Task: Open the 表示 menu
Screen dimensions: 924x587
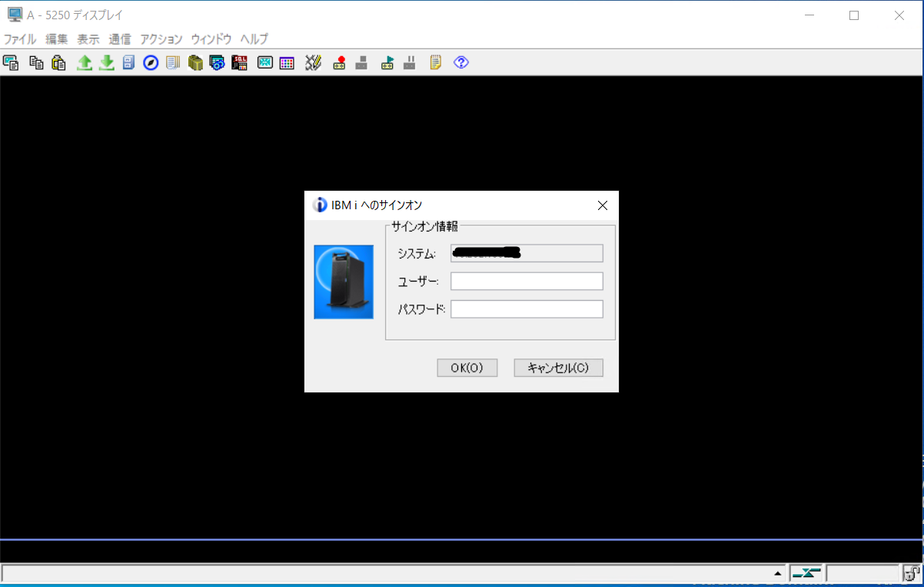Action: click(x=88, y=39)
